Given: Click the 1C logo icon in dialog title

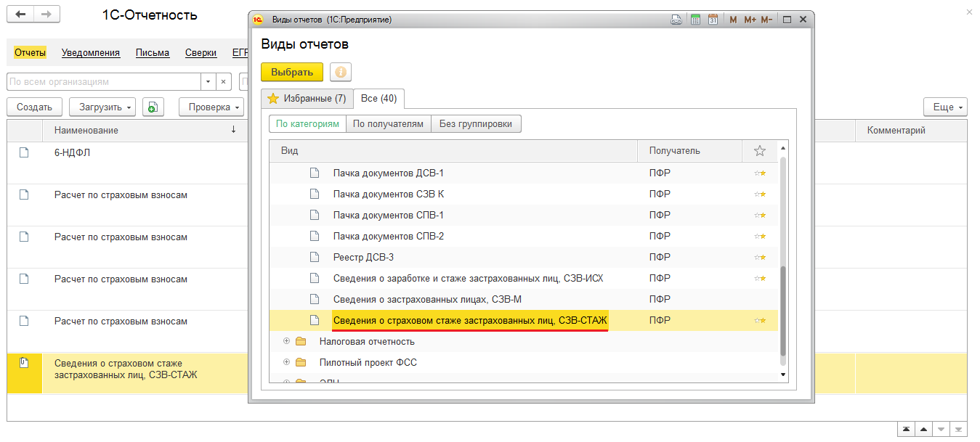Looking at the screenshot, I should 257,20.
